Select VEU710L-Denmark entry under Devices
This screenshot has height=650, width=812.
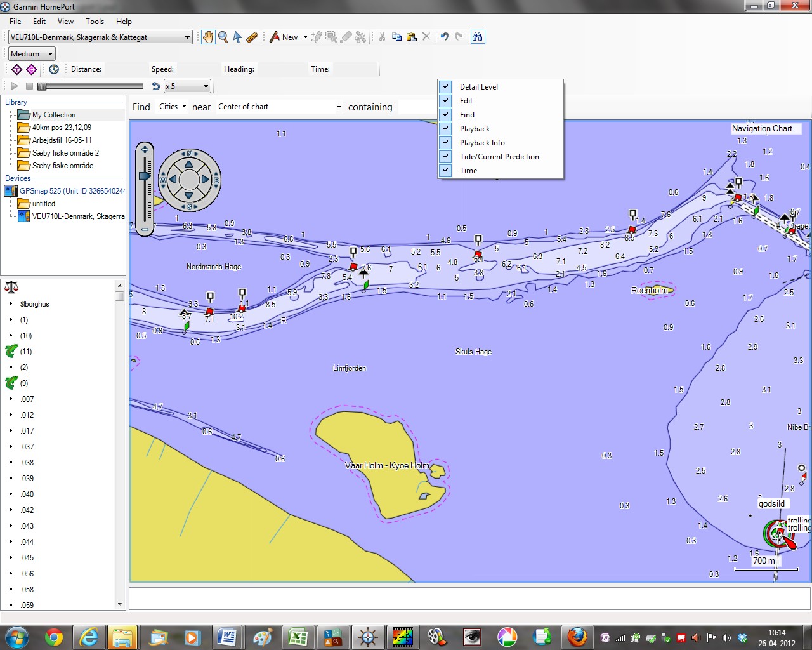click(78, 216)
